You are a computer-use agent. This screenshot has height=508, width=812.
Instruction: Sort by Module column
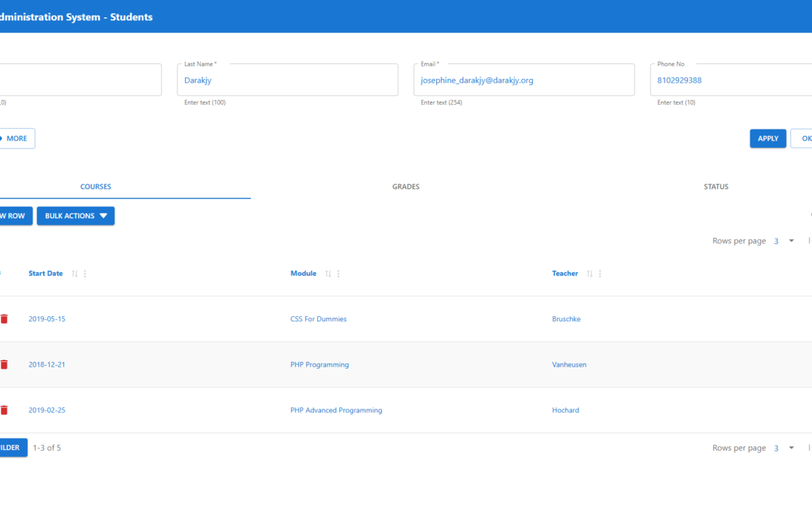[x=328, y=274]
